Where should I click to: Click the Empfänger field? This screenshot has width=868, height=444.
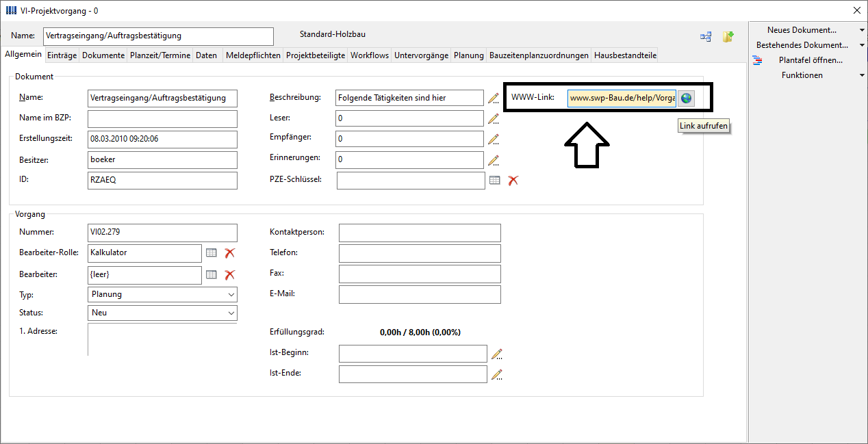click(x=410, y=139)
